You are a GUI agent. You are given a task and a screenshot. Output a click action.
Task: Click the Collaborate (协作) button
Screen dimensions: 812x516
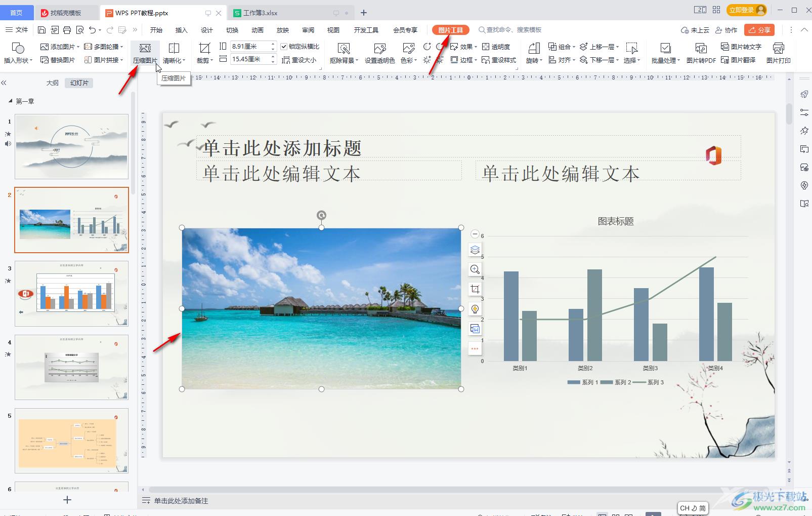[x=726, y=30]
